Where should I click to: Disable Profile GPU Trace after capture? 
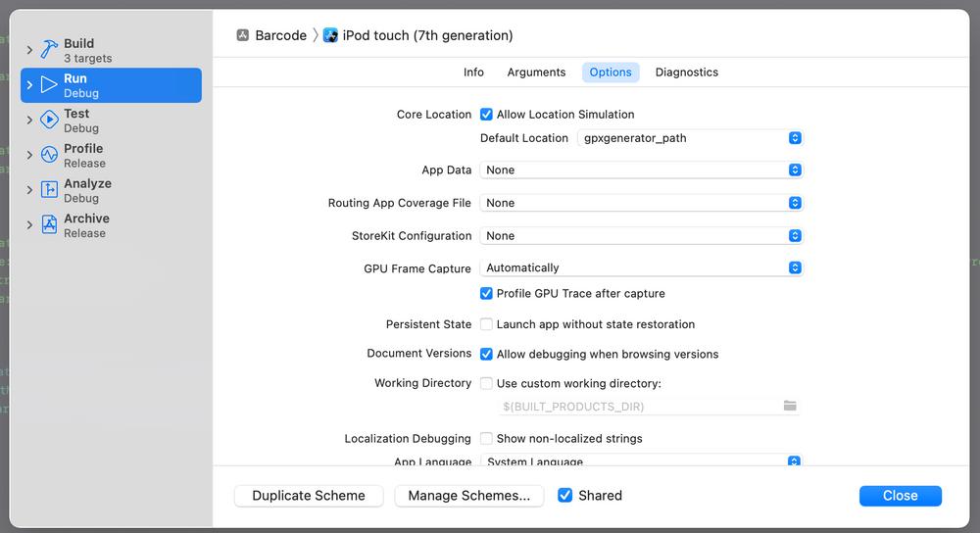486,293
